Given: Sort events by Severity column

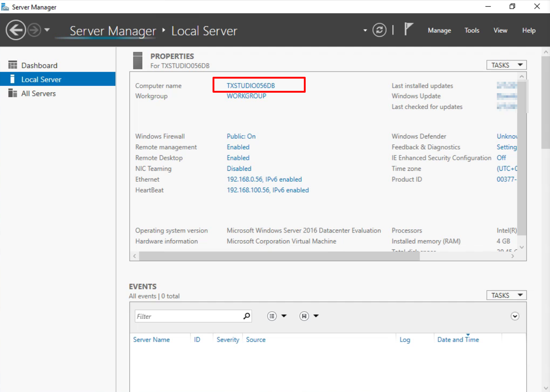Looking at the screenshot, I should click(228, 340).
